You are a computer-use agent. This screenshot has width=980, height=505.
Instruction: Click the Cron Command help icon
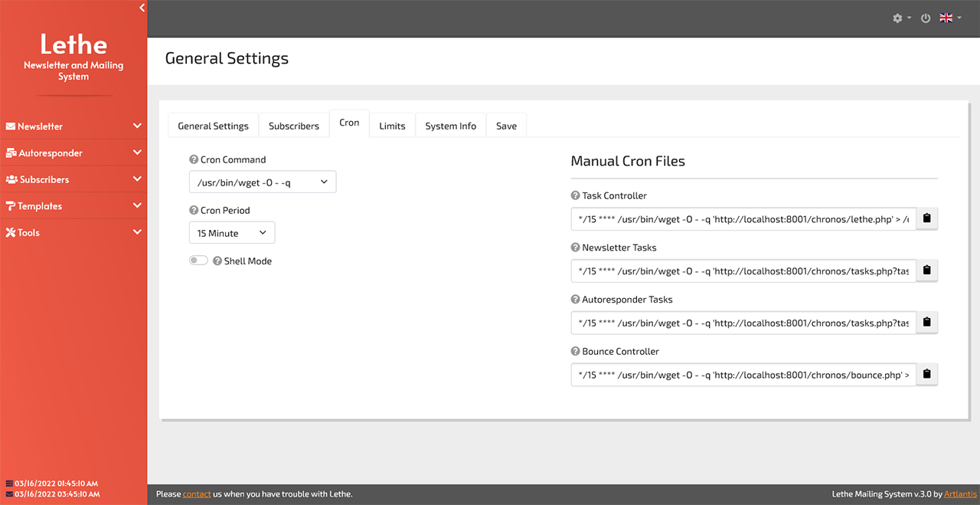point(194,160)
